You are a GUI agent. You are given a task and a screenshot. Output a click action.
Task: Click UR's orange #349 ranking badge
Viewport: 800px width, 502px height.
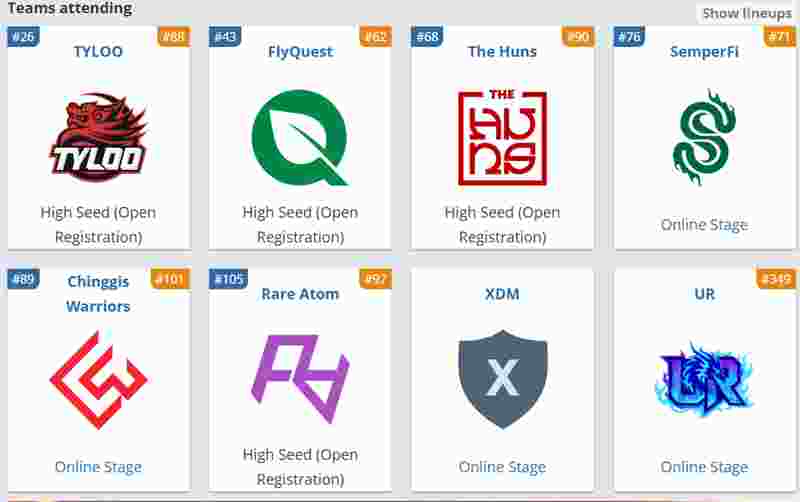pyautogui.click(x=776, y=279)
